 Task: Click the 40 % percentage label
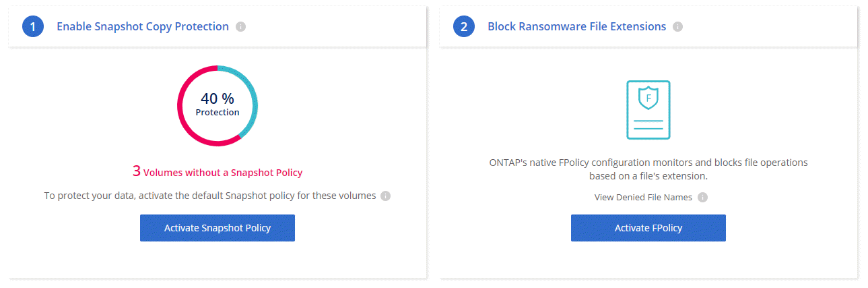pyautogui.click(x=218, y=99)
